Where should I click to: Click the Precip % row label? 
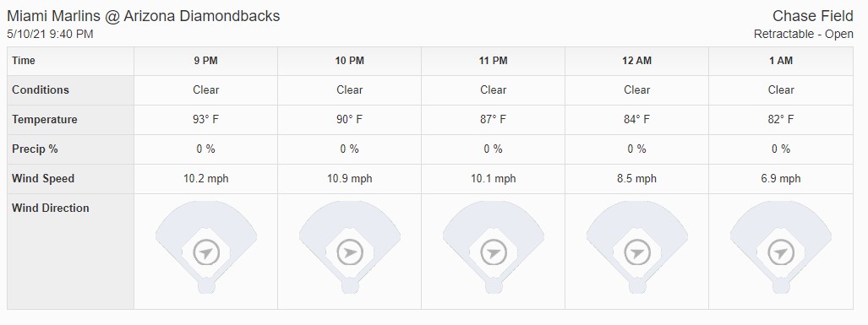tap(35, 149)
